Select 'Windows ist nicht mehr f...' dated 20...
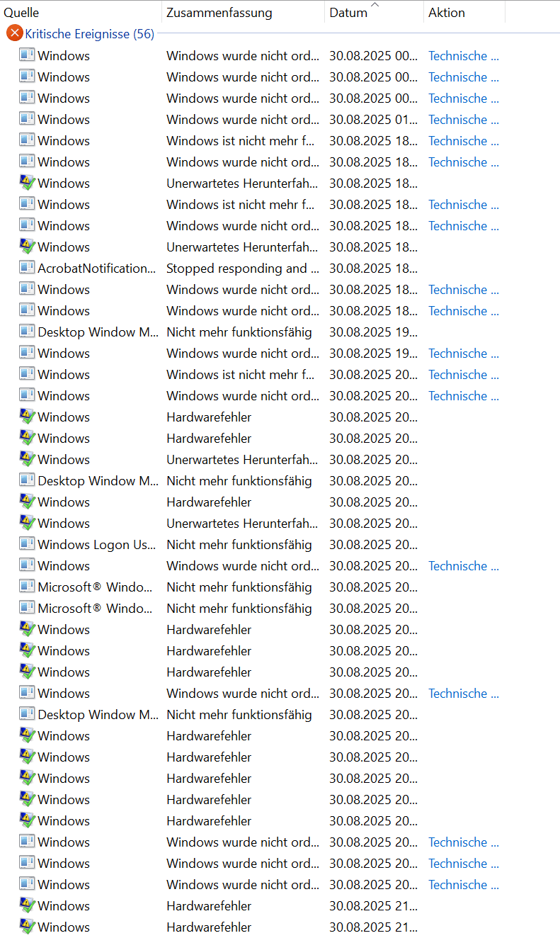Image resolution: width=560 pixels, height=938 pixels. pos(241,374)
